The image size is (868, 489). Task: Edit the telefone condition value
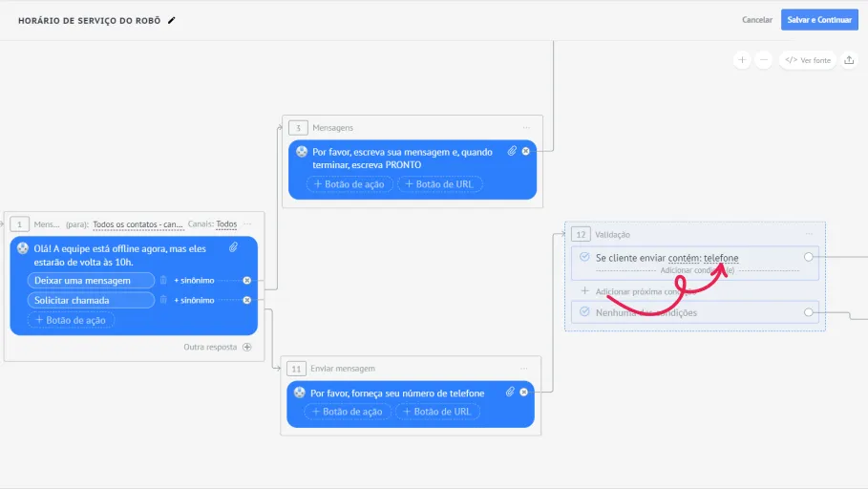click(721, 258)
